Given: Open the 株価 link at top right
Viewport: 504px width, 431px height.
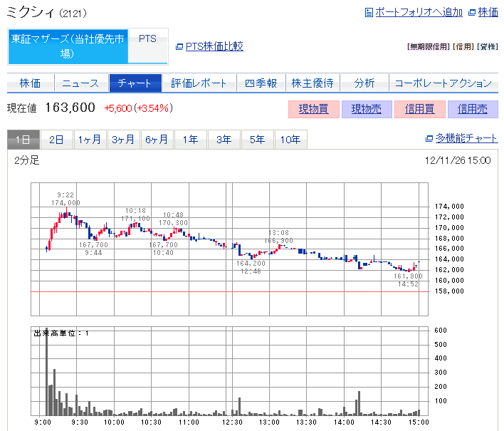Looking at the screenshot, I should pos(488,12).
